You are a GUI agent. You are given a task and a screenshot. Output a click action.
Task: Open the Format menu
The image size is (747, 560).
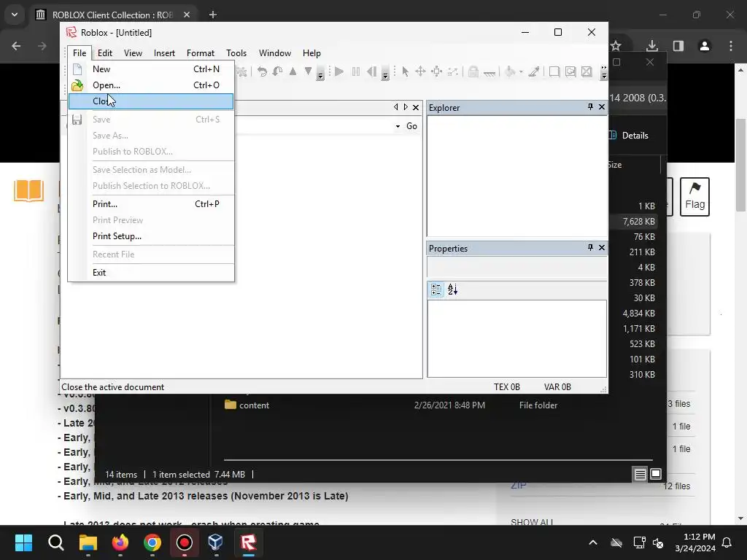pos(201,52)
